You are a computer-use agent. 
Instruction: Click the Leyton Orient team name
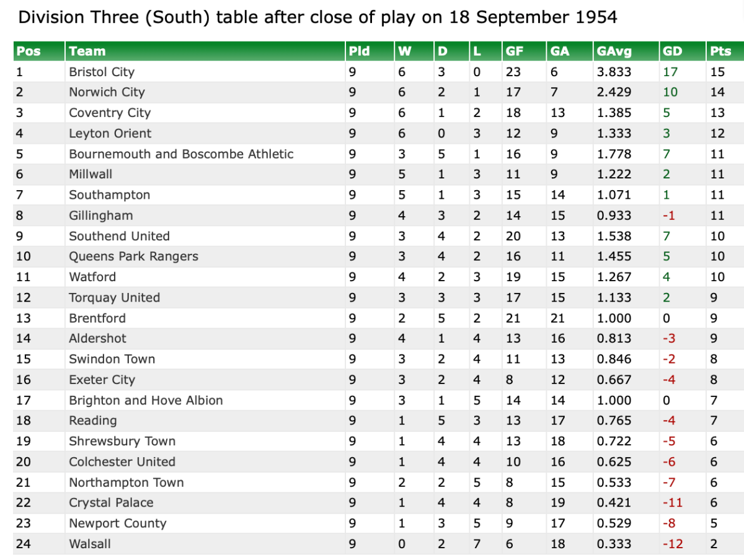(x=110, y=133)
